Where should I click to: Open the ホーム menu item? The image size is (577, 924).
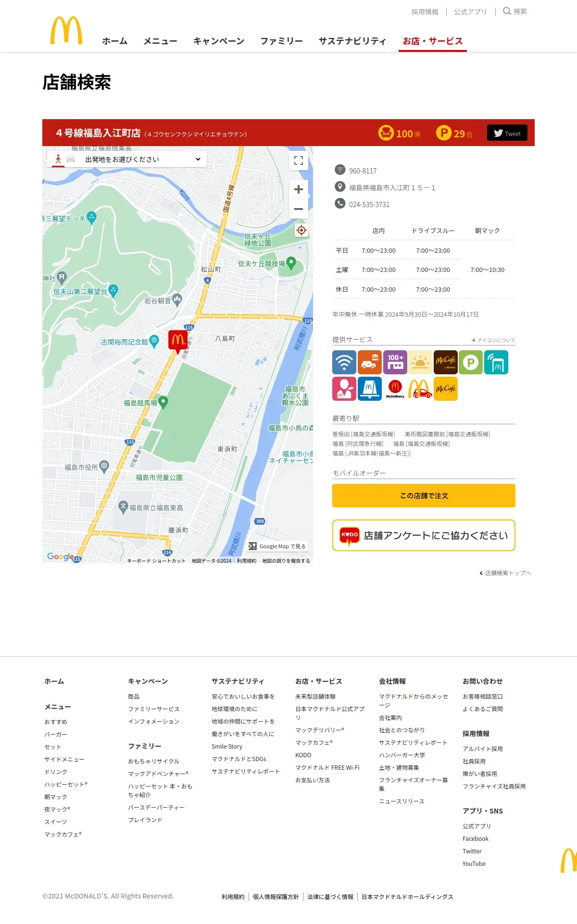(115, 41)
